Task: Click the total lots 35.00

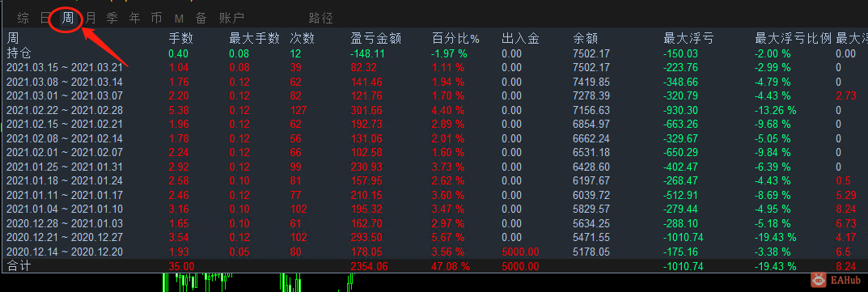Action: 181,267
